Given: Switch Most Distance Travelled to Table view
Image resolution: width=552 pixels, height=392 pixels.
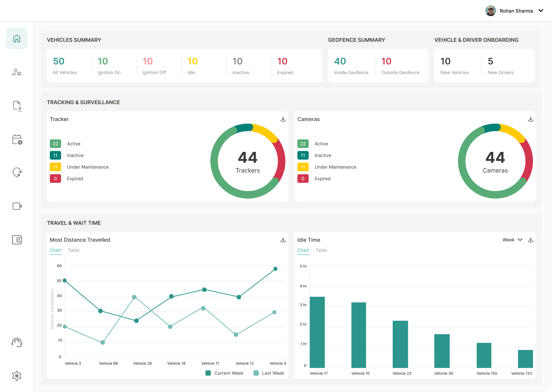Looking at the screenshot, I should 73,250.
